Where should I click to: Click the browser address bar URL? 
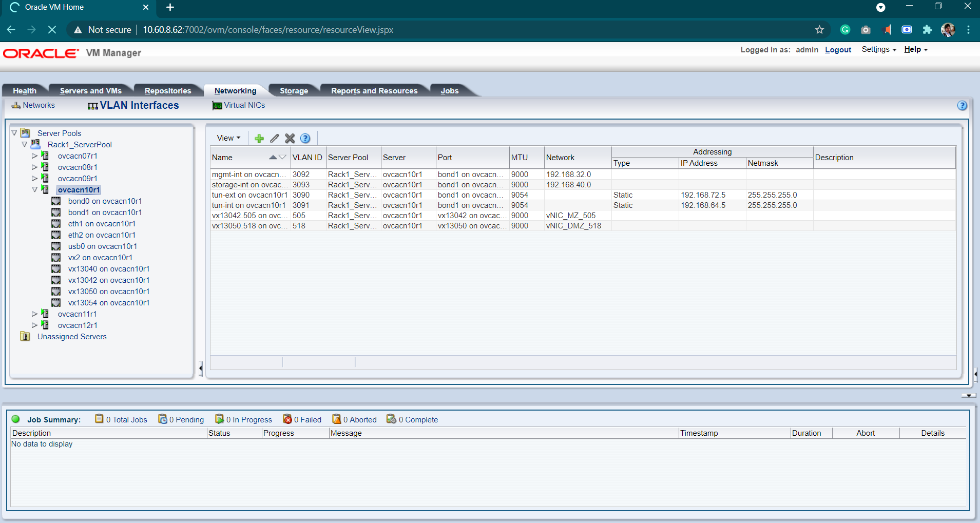[268, 30]
